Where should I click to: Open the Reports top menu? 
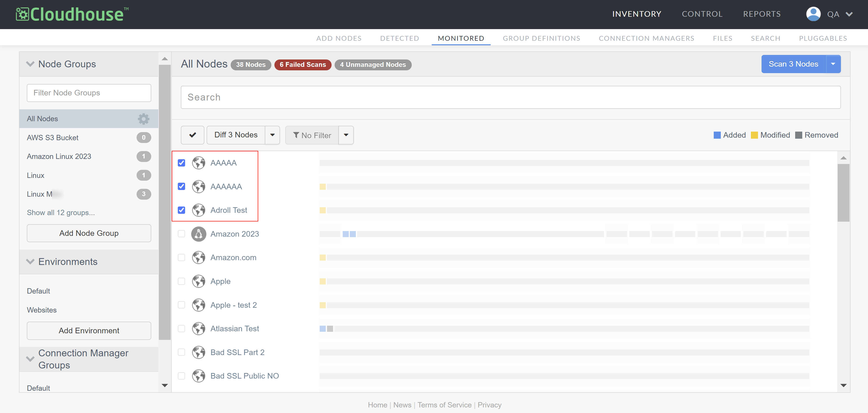[x=762, y=14]
